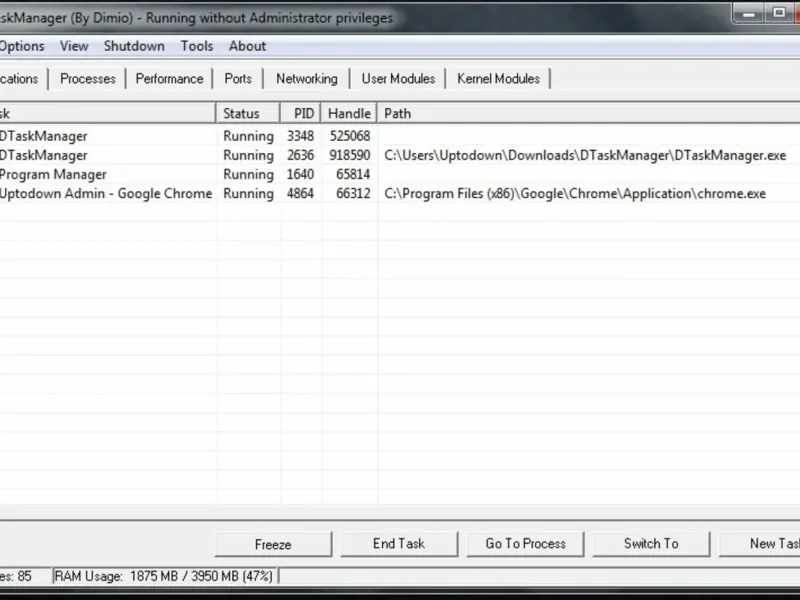Minimize the DTaskManager window
The height and width of the screenshot is (600, 800).
(749, 13)
